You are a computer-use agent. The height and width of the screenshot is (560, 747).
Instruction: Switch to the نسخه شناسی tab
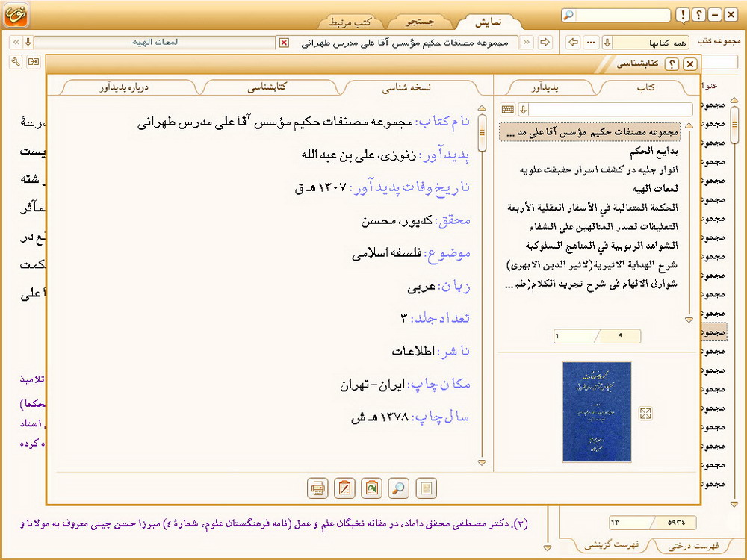click(x=407, y=87)
